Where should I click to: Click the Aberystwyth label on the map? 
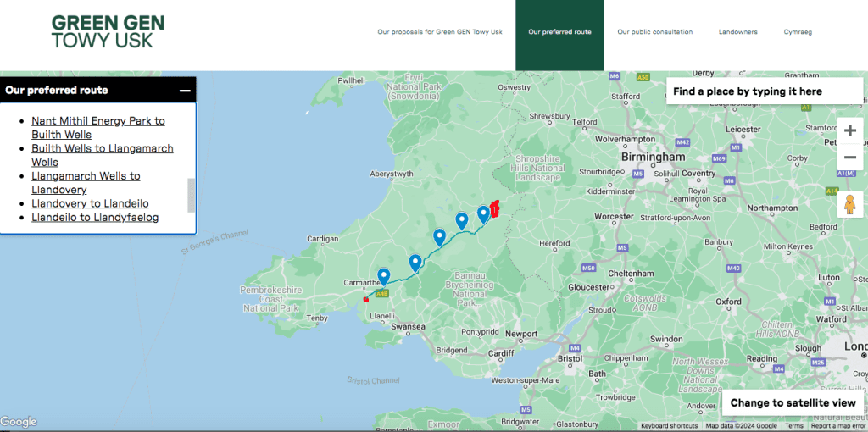click(x=392, y=174)
